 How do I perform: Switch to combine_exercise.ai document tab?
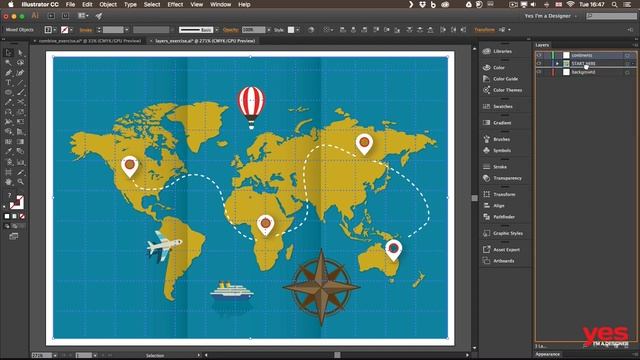[x=90, y=41]
